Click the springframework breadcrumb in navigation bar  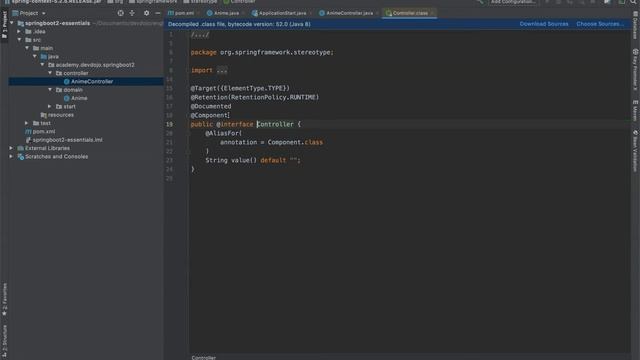(154, 2)
